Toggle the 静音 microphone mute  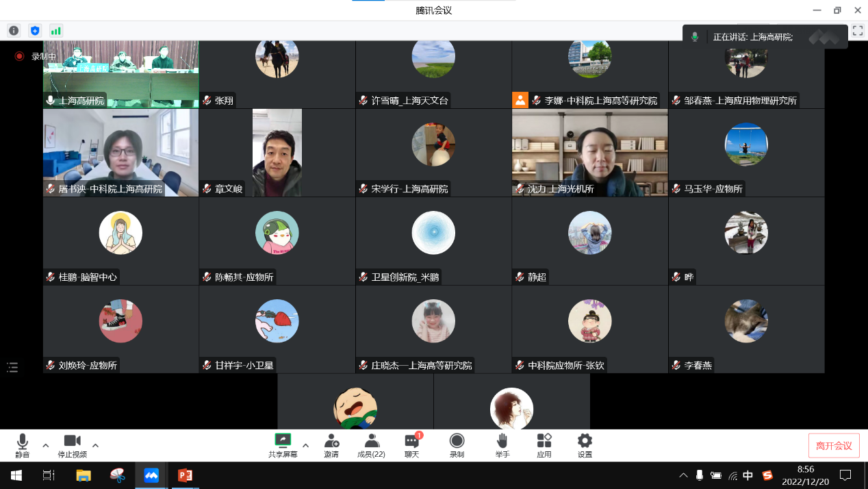click(23, 445)
